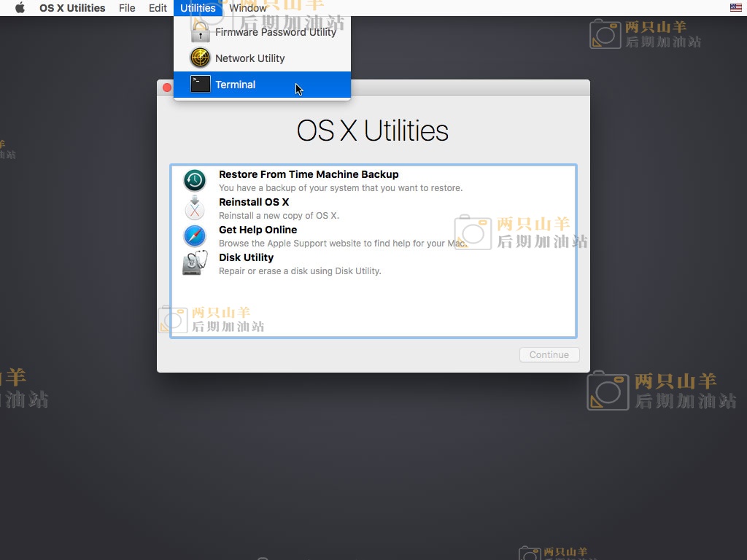747x560 pixels.
Task: Click the Reinstall OS X installer icon
Action: coord(195,208)
